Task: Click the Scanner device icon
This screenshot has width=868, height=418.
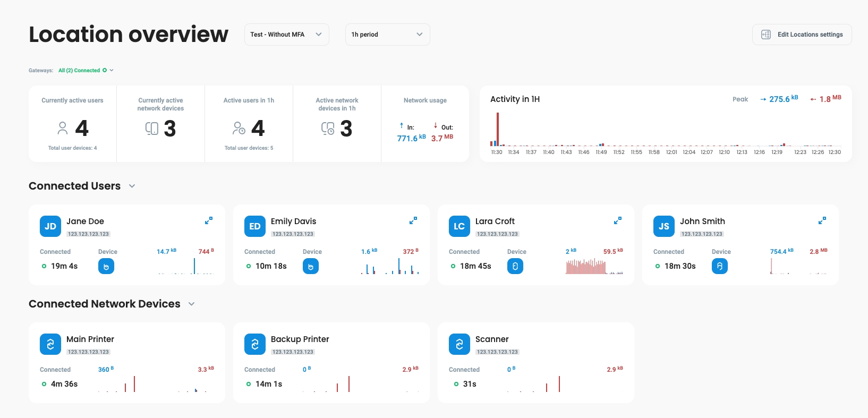Action: [459, 344]
